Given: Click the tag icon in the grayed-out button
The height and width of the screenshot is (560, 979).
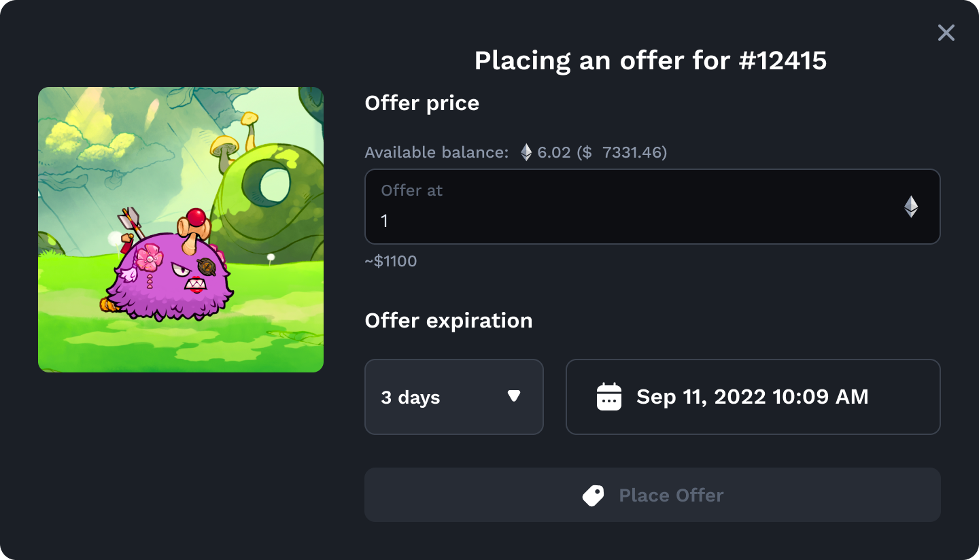Looking at the screenshot, I should 593,495.
